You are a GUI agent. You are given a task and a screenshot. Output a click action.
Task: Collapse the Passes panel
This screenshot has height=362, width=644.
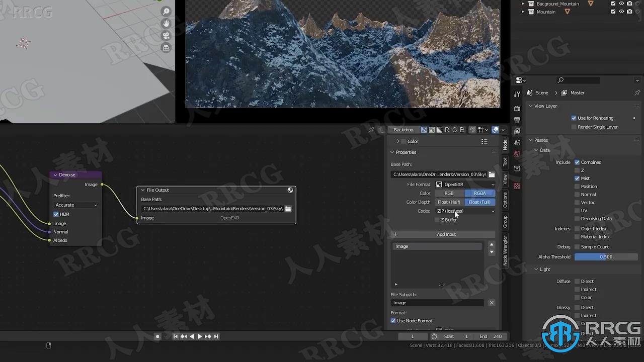pos(530,140)
